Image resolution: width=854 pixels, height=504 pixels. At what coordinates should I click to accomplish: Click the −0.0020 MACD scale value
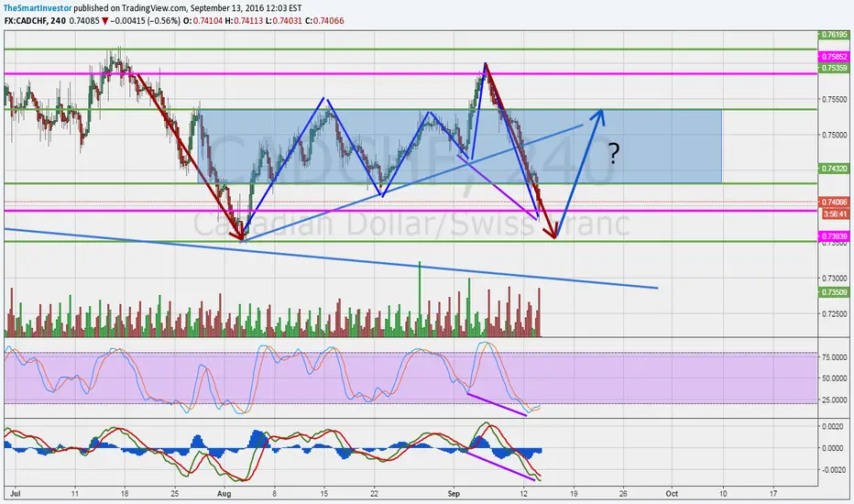pyautogui.click(x=834, y=470)
